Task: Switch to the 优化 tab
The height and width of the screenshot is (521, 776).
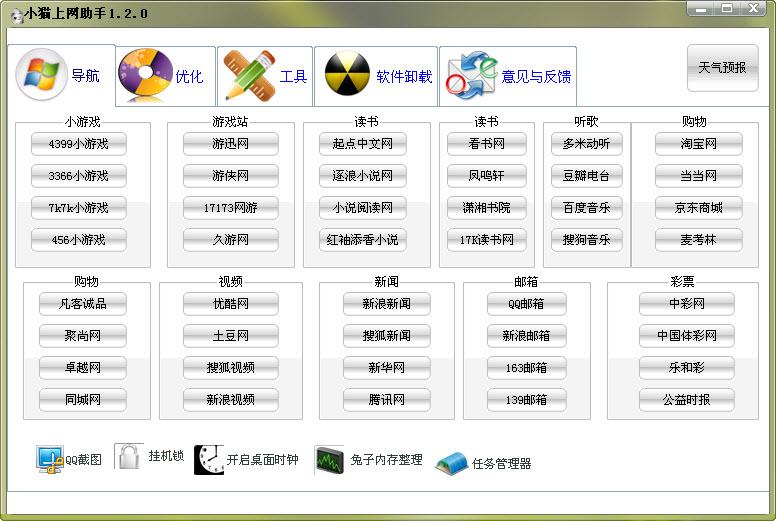Action: 166,76
